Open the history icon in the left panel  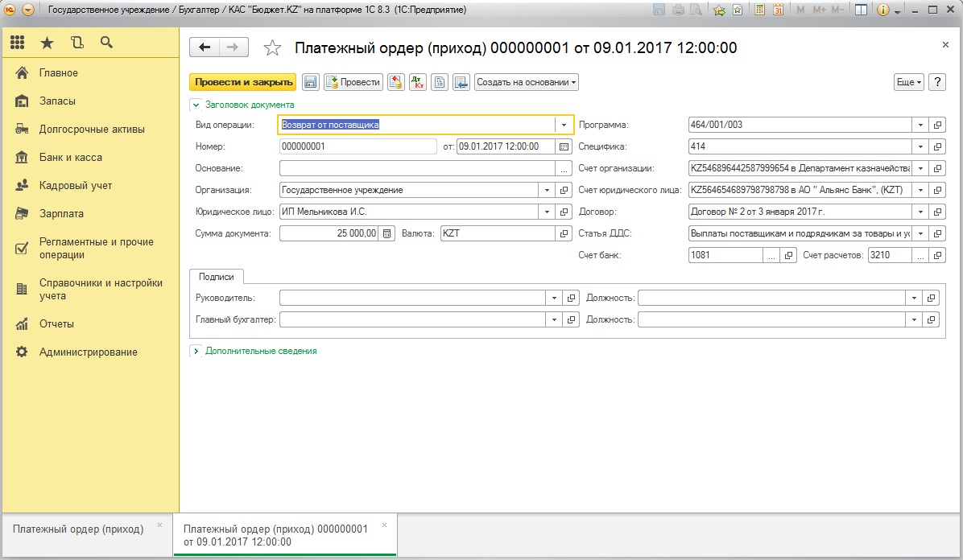76,43
